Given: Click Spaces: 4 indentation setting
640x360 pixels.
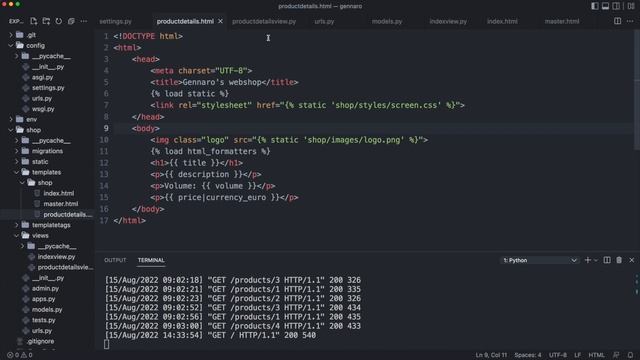Looking at the screenshot, I should [528, 355].
